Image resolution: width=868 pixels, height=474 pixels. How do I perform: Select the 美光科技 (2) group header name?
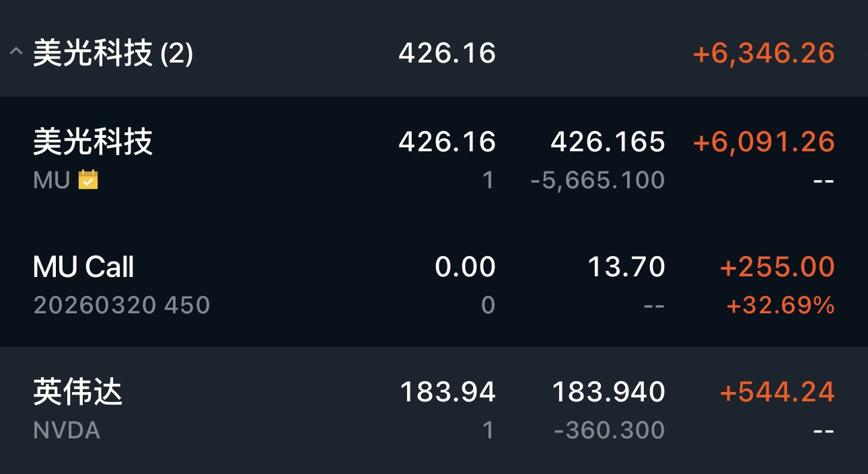tap(113, 54)
